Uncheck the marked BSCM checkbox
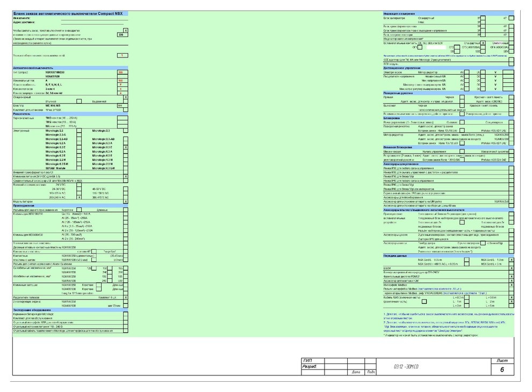532x392 pixels. click(x=511, y=268)
